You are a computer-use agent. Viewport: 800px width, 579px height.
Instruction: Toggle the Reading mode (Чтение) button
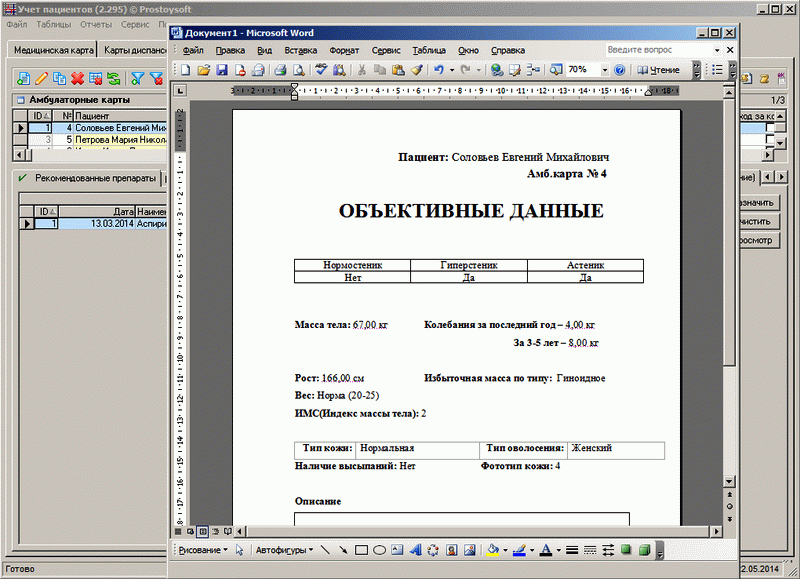tap(658, 70)
